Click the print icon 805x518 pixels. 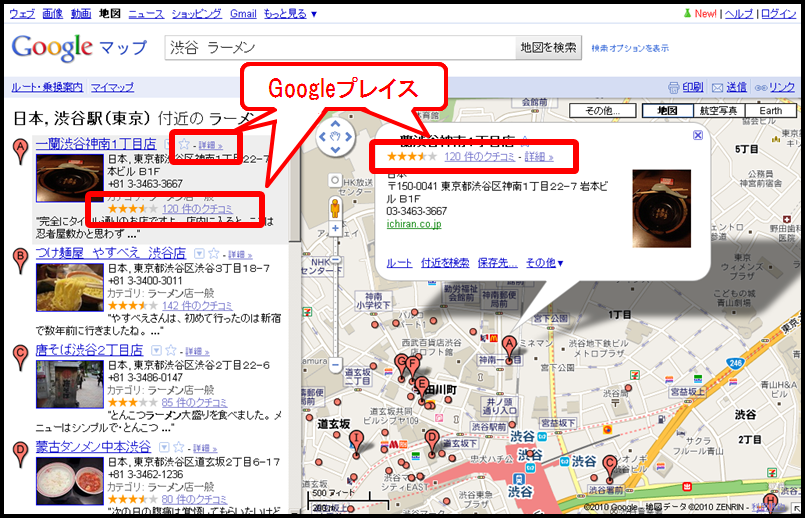(673, 87)
